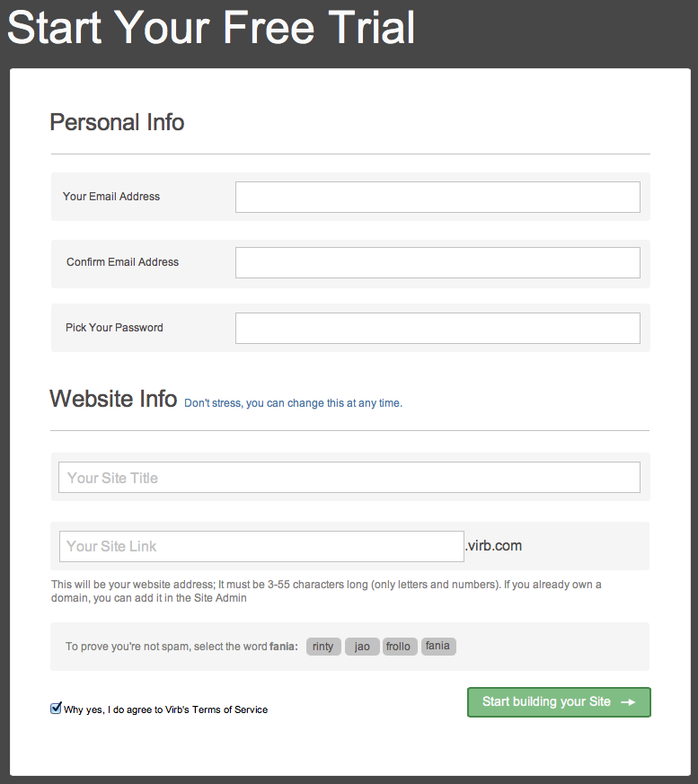Uncheck the agreement checkbox near Terms of Service
Image resolution: width=698 pixels, height=784 pixels.
coord(56,709)
